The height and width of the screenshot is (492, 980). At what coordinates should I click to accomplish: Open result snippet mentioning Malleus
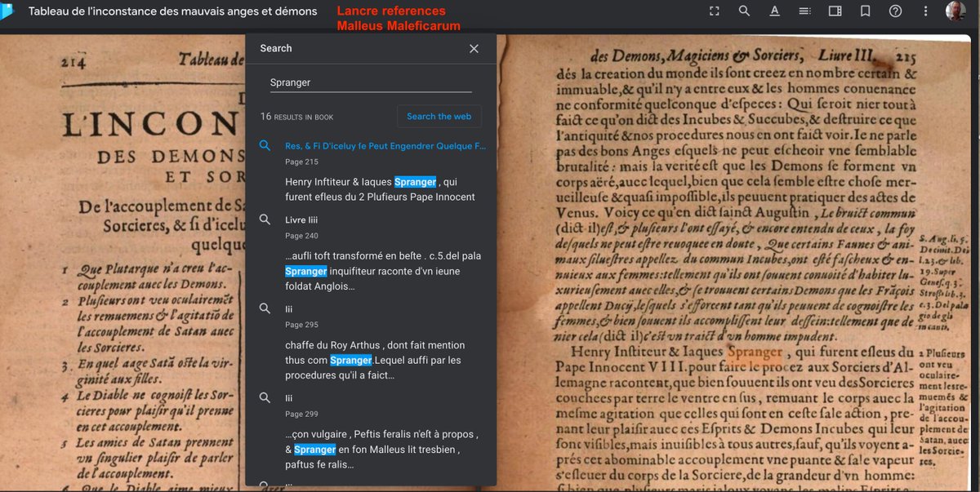pos(382,449)
